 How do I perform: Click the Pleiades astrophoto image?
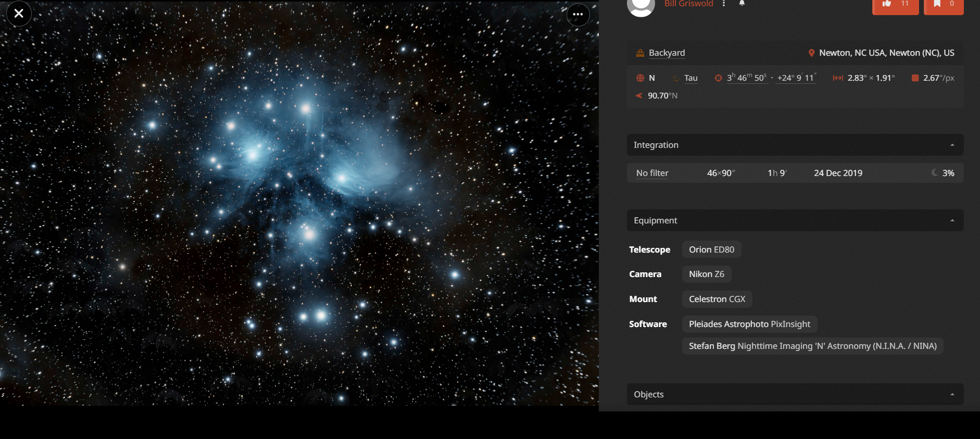pyautogui.click(x=299, y=203)
